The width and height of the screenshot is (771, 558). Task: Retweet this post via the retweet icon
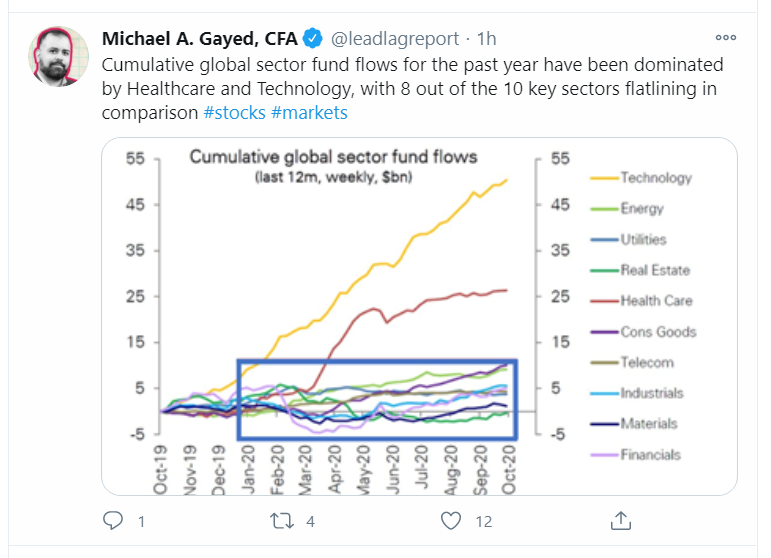[x=281, y=520]
